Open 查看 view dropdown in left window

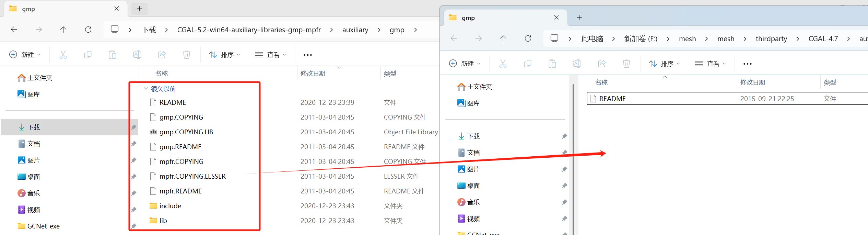pos(271,55)
